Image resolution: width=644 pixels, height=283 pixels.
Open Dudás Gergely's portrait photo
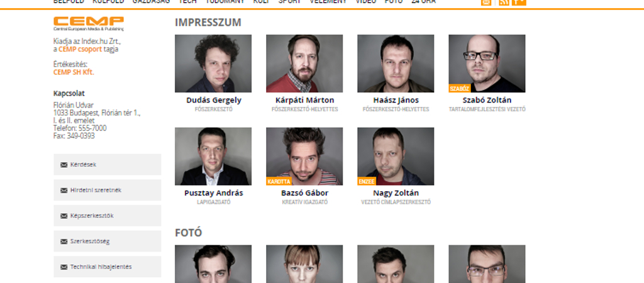point(213,64)
